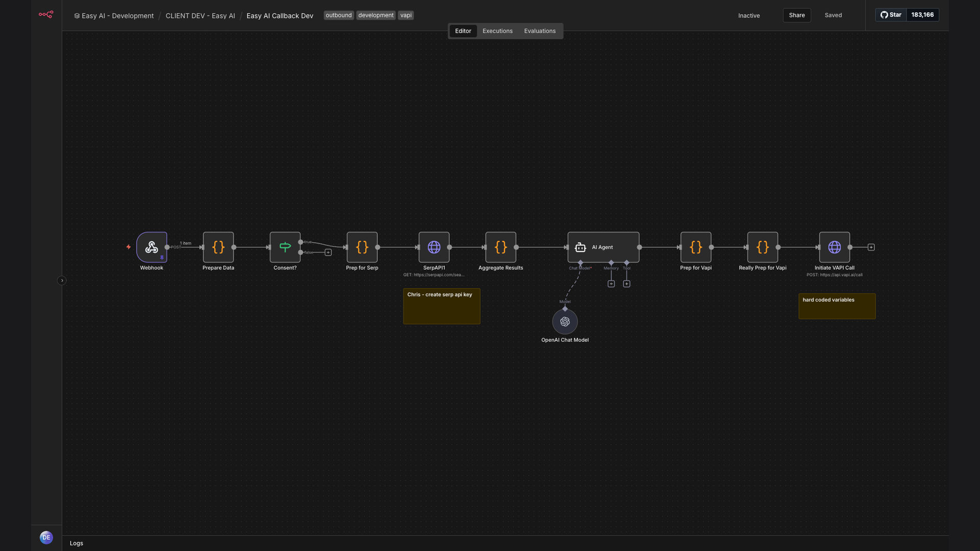
Task: Switch to the Evaluations tab
Action: pyautogui.click(x=540, y=31)
